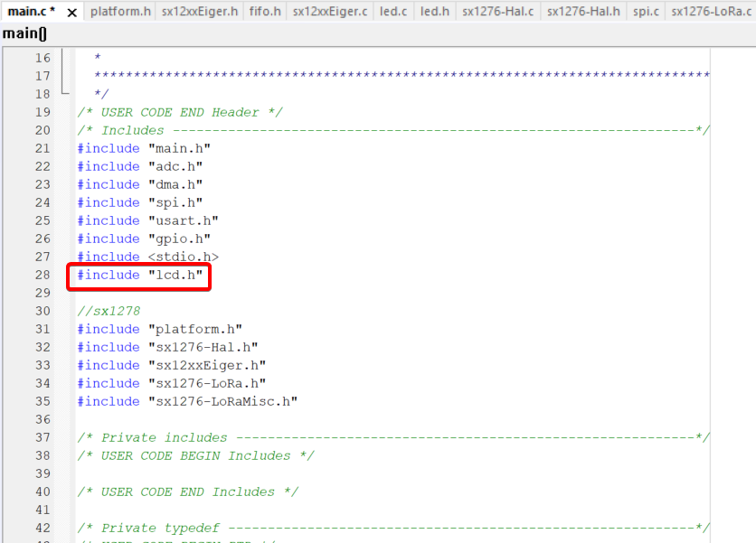756x543 pixels.
Task: Open the sx12xxEiger.h tab
Action: pyautogui.click(x=200, y=12)
